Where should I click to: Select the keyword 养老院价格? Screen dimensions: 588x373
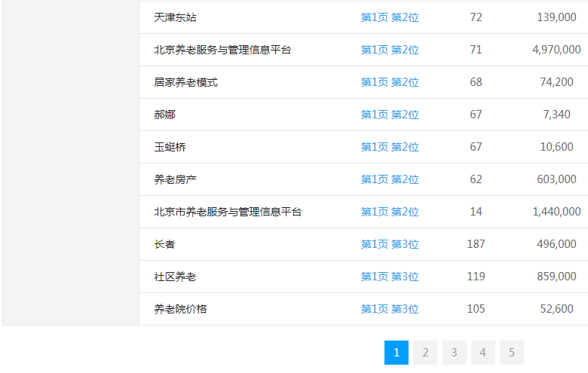[181, 309]
